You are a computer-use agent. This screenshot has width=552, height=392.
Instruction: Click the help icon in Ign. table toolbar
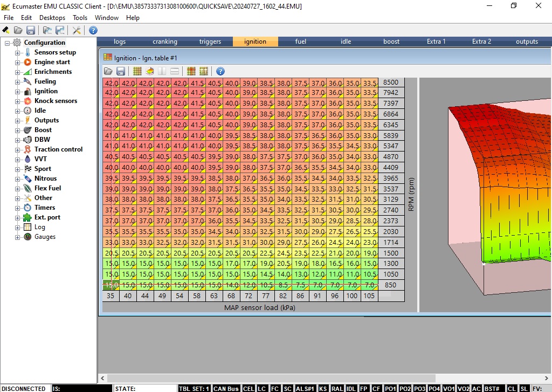tap(220, 72)
